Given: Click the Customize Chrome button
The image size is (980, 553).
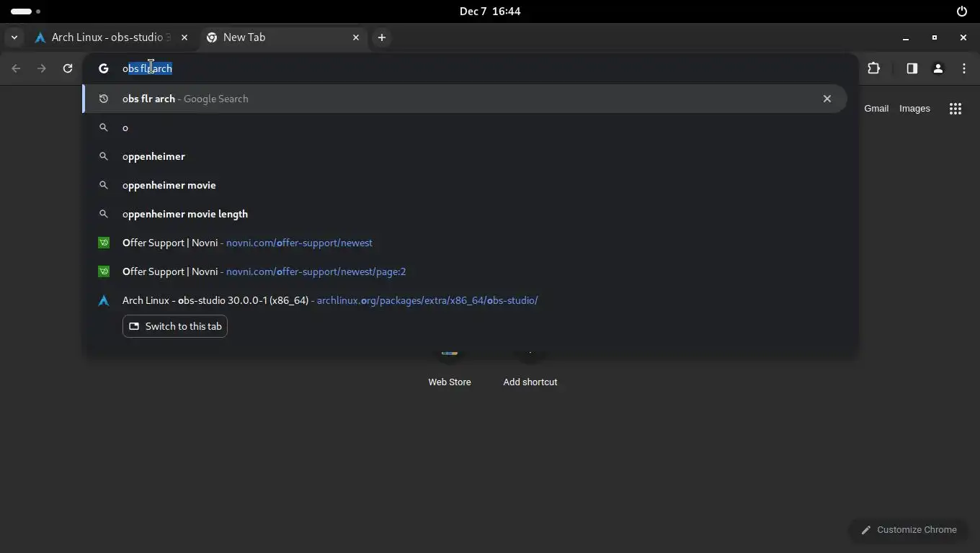Looking at the screenshot, I should tap(909, 530).
